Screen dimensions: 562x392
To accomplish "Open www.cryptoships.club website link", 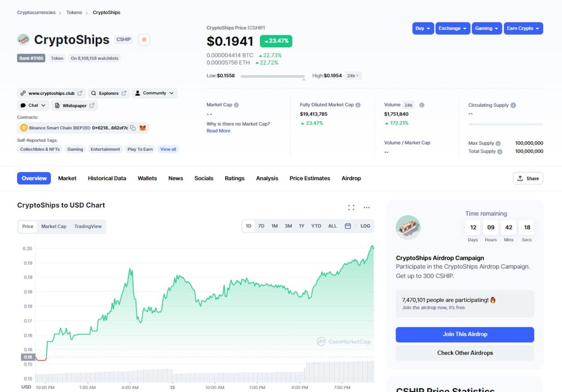I will (51, 93).
